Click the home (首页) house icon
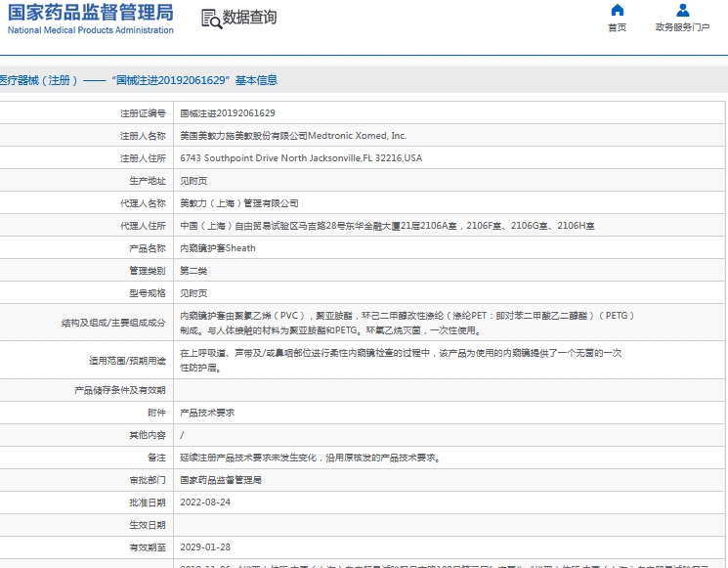This screenshot has height=568, width=728. coord(617,11)
